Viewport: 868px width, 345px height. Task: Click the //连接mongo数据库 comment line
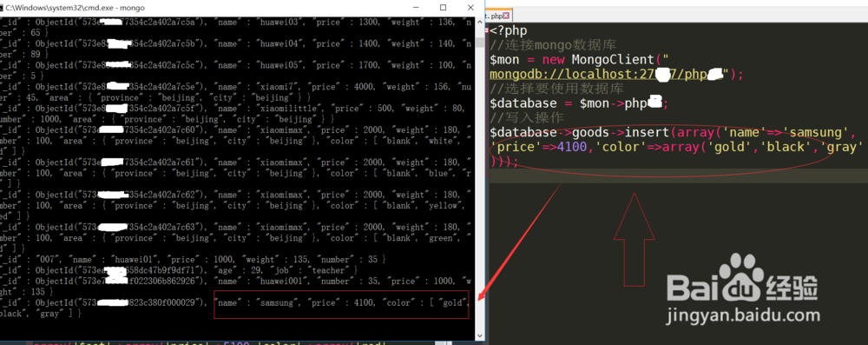(x=553, y=44)
